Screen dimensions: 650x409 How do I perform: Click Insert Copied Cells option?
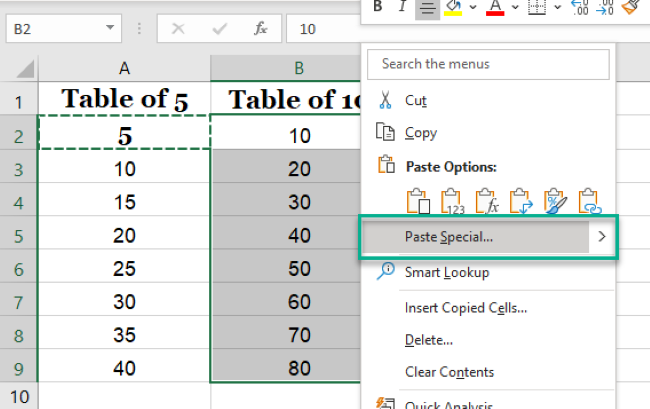465,308
